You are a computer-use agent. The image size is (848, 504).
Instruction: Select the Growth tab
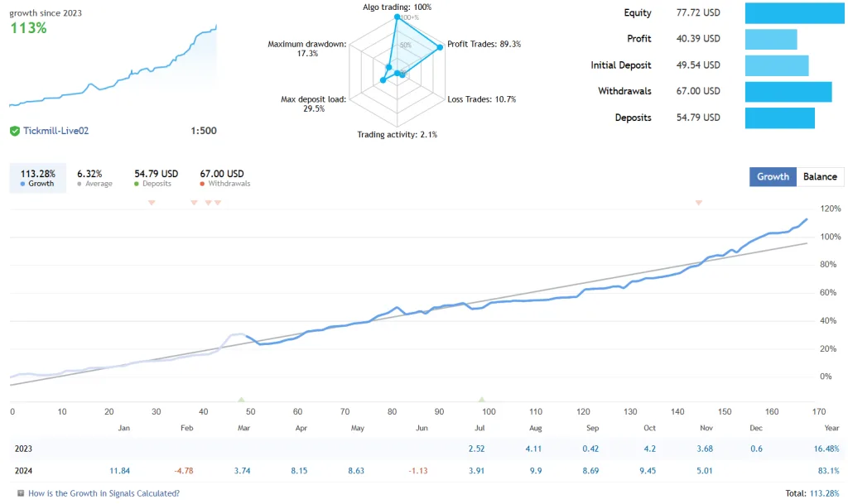click(x=772, y=176)
